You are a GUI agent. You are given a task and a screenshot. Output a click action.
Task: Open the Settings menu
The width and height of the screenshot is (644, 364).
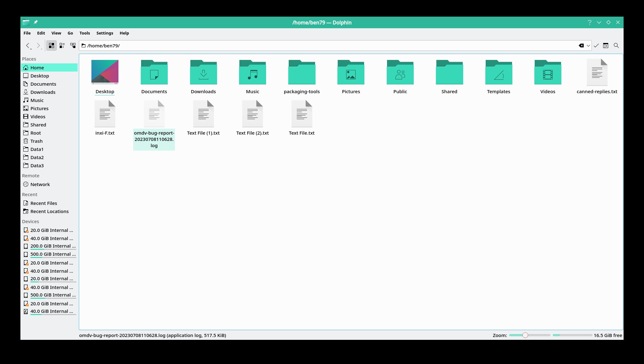105,33
